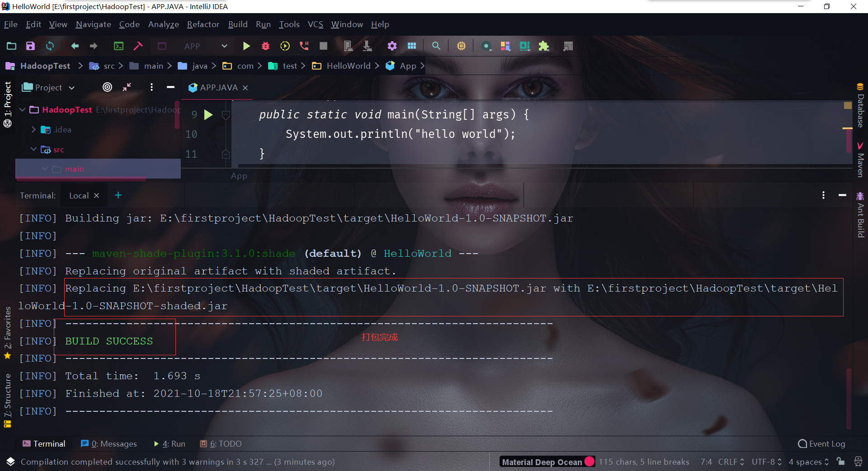Image resolution: width=868 pixels, height=471 pixels.
Task: Toggle the 7: Structure side panel
Action: tap(8, 400)
